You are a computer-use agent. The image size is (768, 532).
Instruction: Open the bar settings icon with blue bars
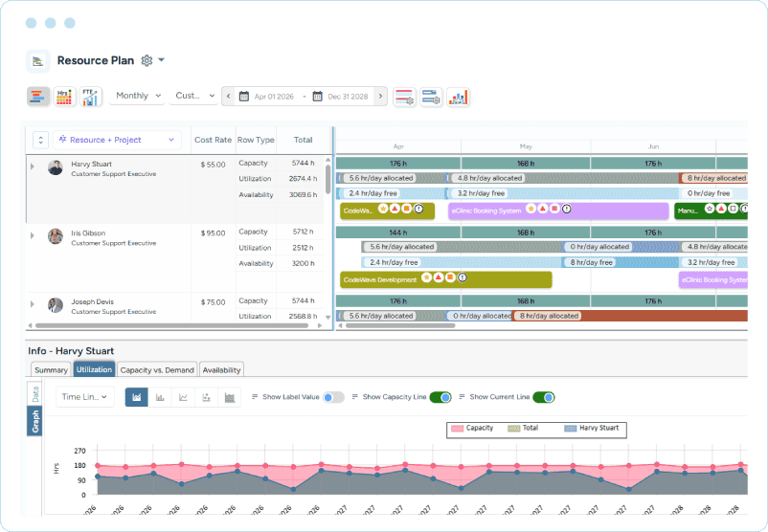(431, 97)
